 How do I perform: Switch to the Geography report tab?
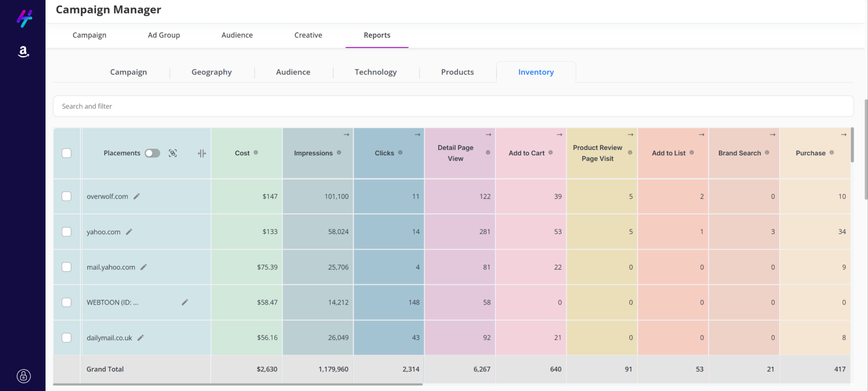[x=211, y=72]
